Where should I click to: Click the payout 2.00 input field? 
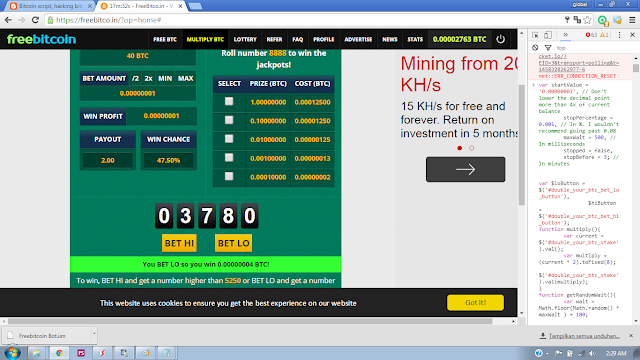(x=108, y=160)
